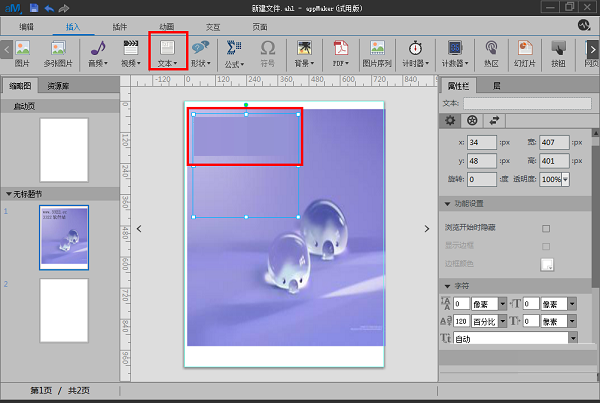600x403 pixels.
Task: Collapse the 功能设置 section
Action: coord(446,204)
